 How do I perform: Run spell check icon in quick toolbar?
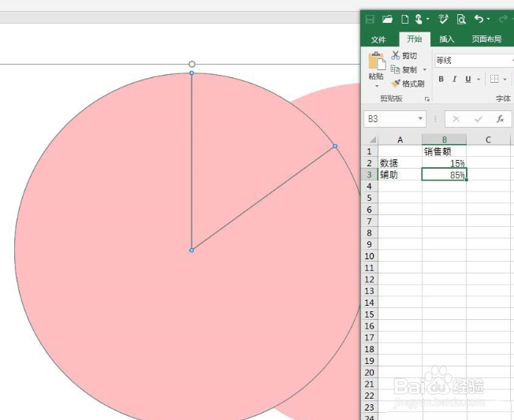pyautogui.click(x=443, y=20)
